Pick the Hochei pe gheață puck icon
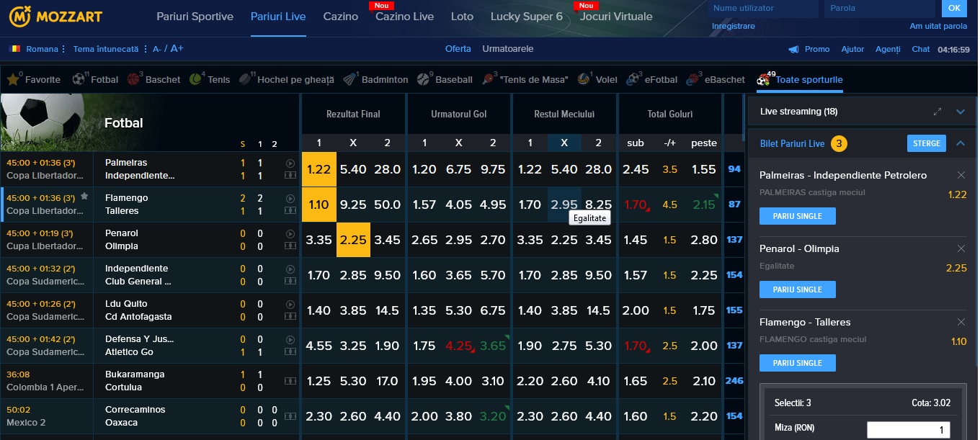Image resolution: width=980 pixels, height=440 pixels. tap(245, 79)
